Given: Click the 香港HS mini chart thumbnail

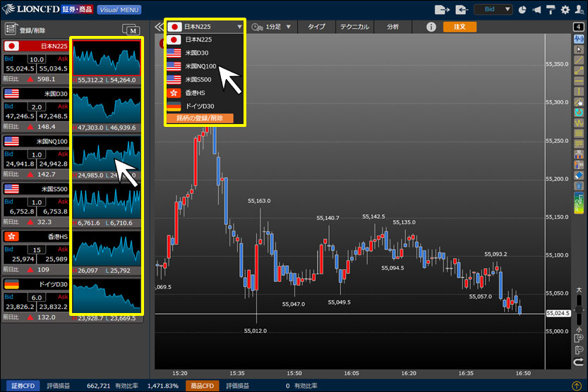Looking at the screenshot, I should click(107, 252).
